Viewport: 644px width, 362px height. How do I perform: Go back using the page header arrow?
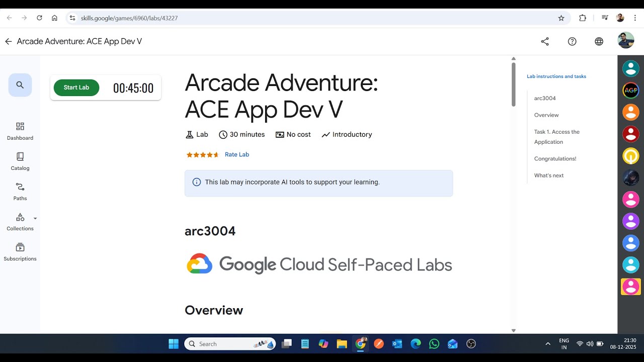pyautogui.click(x=8, y=41)
